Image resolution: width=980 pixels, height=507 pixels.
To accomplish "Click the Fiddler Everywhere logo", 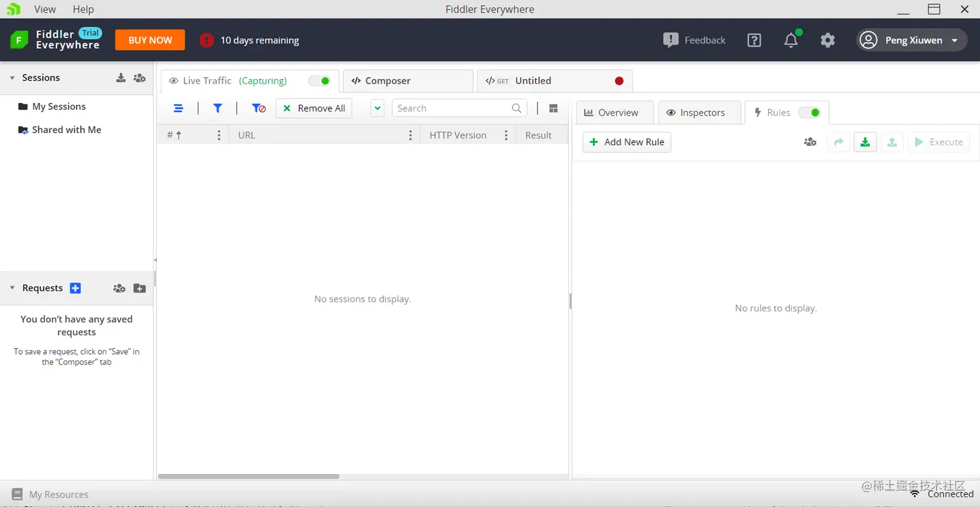I will 55,40.
